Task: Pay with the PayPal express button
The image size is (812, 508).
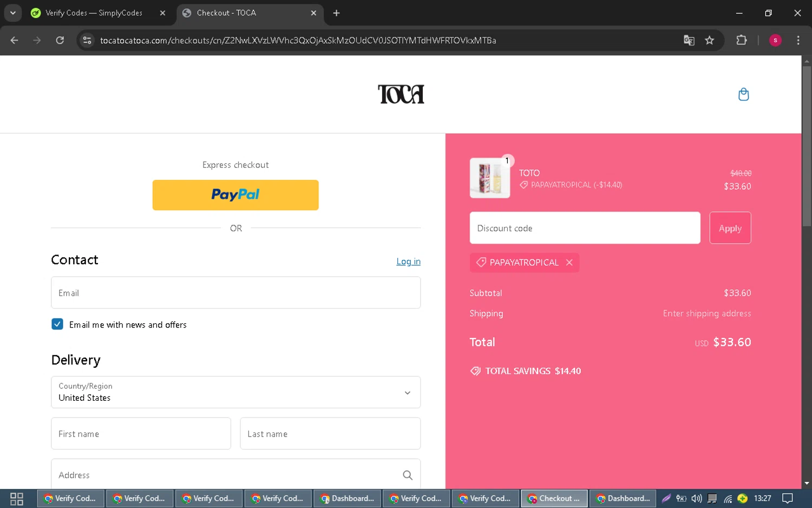Action: coord(235,195)
